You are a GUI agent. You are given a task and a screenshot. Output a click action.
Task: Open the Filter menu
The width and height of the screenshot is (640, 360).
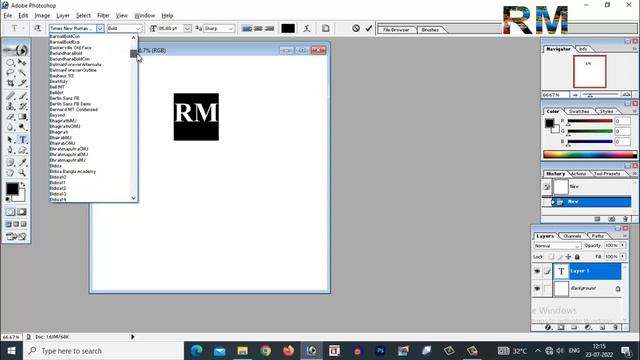click(103, 16)
